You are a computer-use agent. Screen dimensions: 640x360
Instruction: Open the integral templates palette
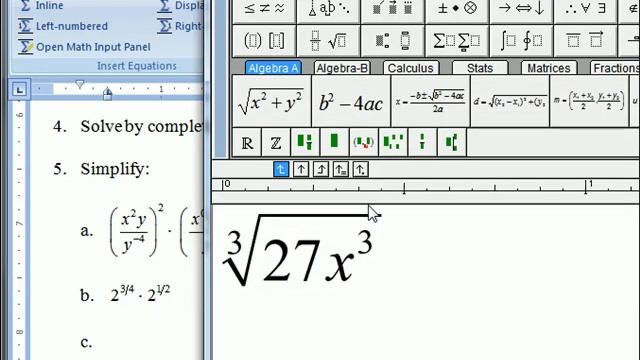click(x=521, y=40)
